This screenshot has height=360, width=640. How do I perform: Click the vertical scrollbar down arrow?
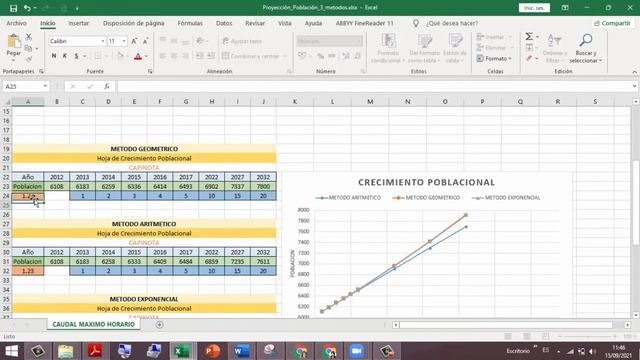point(636,315)
